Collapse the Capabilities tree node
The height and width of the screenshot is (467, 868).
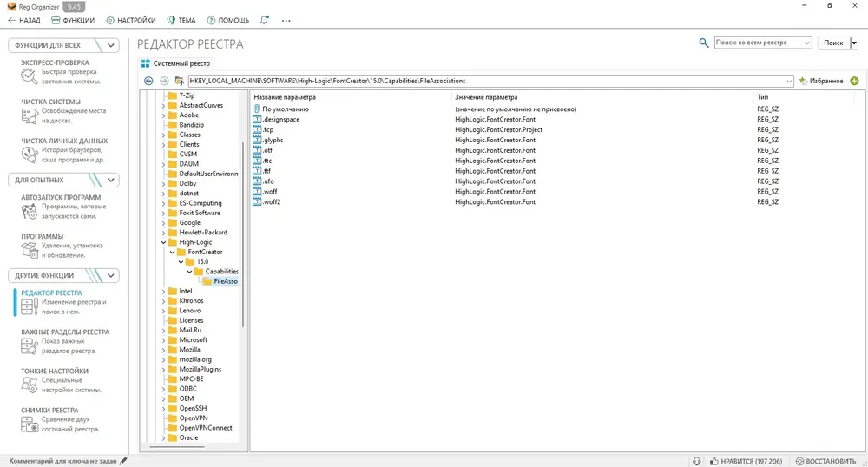tap(189, 272)
